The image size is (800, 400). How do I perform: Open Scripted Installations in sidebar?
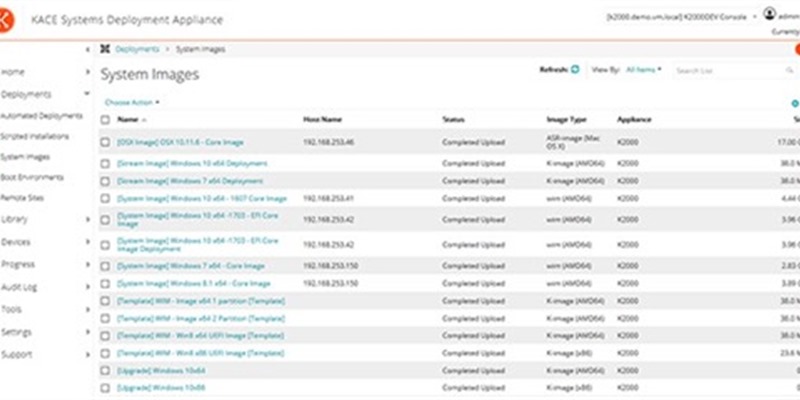coord(34,137)
